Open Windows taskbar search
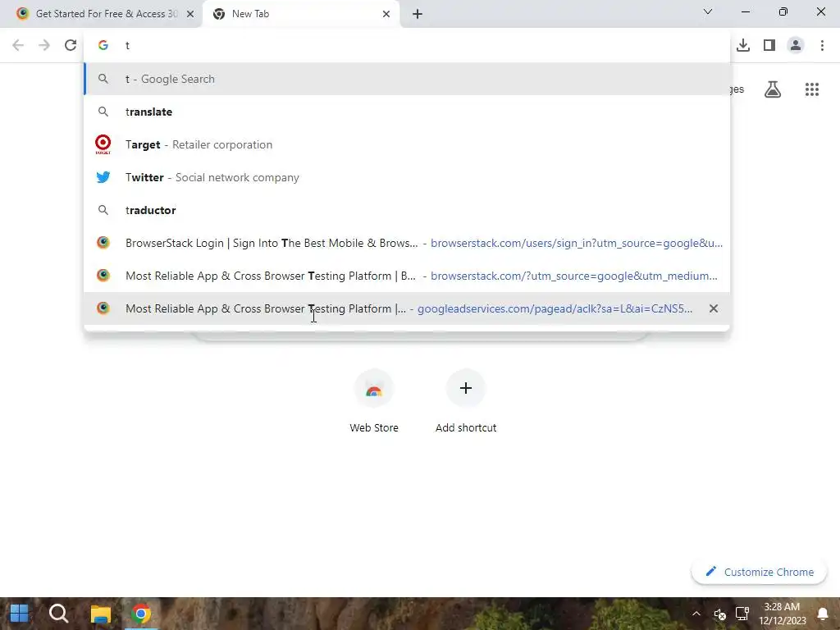 click(x=59, y=614)
